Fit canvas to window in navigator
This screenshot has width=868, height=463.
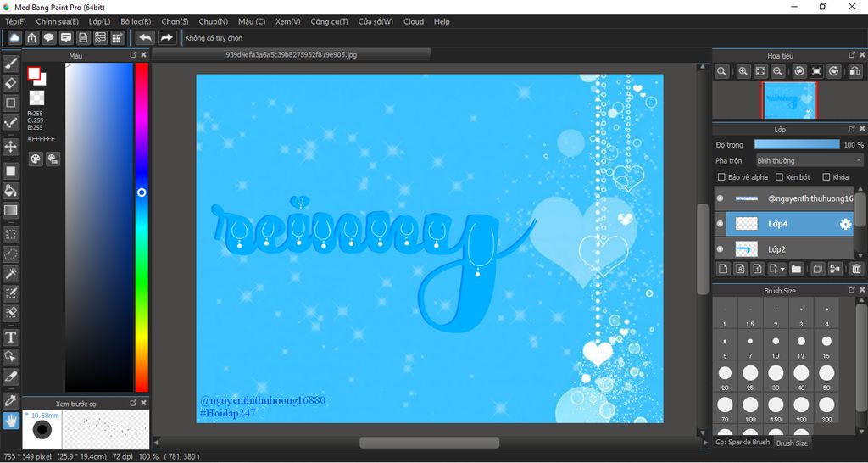[760, 71]
